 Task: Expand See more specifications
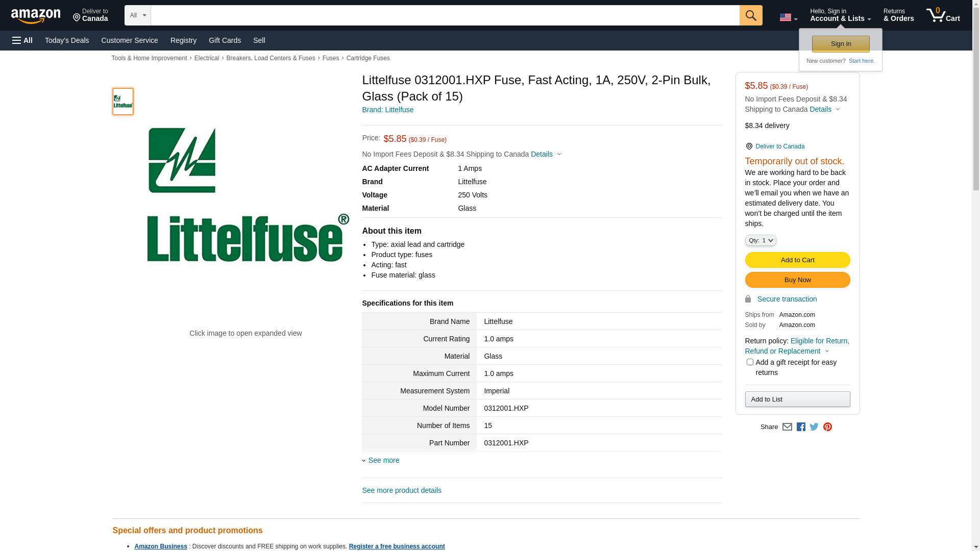coord(383,460)
